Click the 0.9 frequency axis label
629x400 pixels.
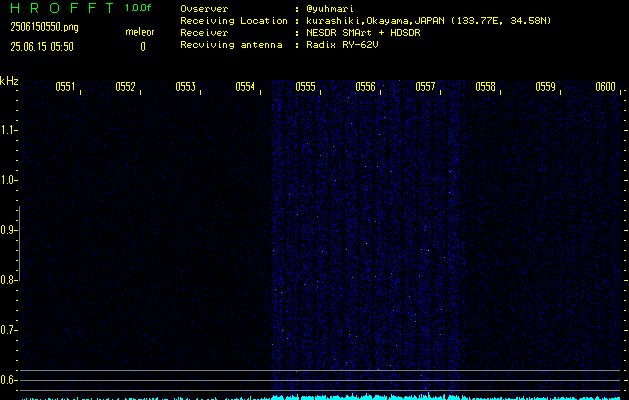pyautogui.click(x=7, y=230)
